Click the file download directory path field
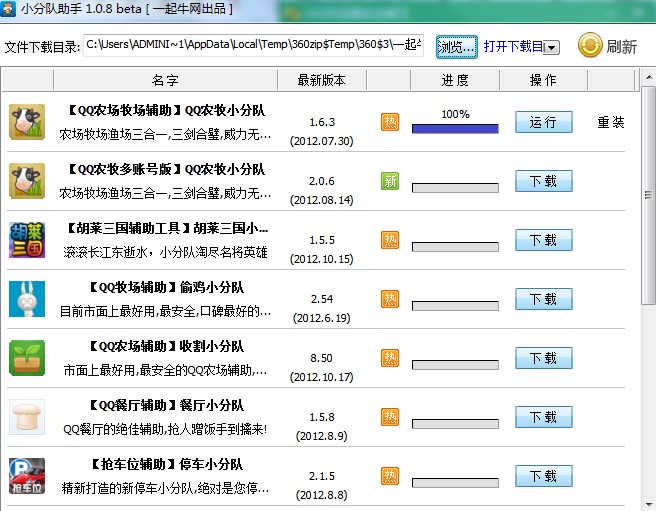 (254, 45)
